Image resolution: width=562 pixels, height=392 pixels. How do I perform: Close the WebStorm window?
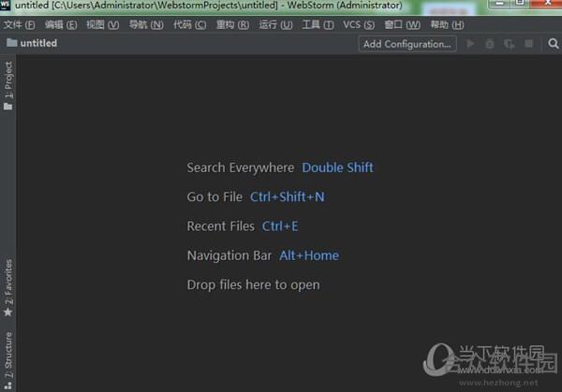(x=547, y=3)
